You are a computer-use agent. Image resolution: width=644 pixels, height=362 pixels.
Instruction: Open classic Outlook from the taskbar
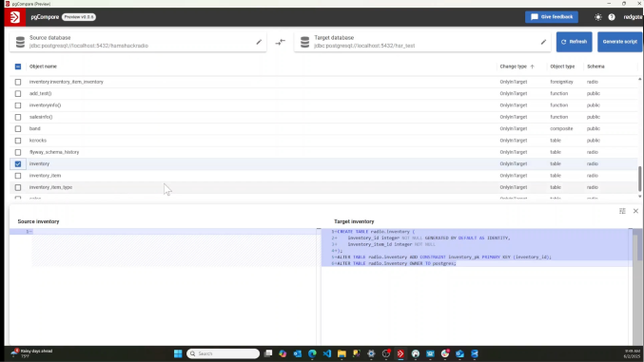(298, 353)
